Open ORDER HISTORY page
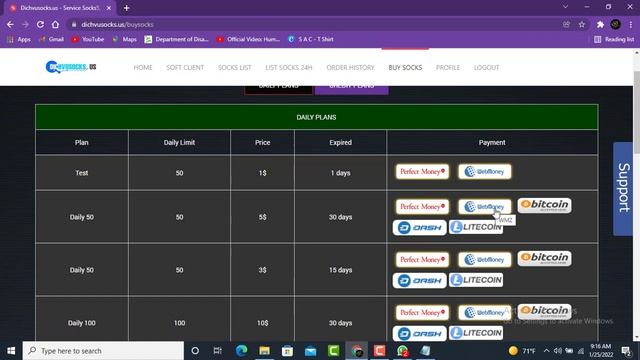This screenshot has width=640, height=360. tap(350, 67)
